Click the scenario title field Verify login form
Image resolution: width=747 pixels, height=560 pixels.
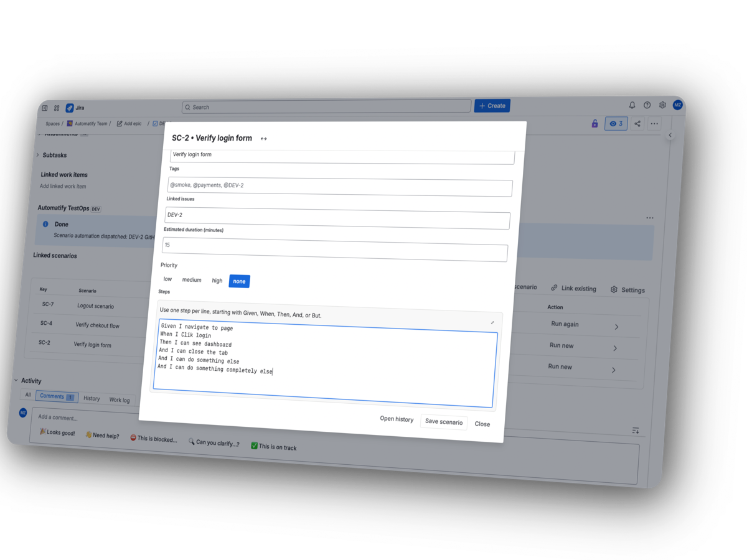coord(342,156)
